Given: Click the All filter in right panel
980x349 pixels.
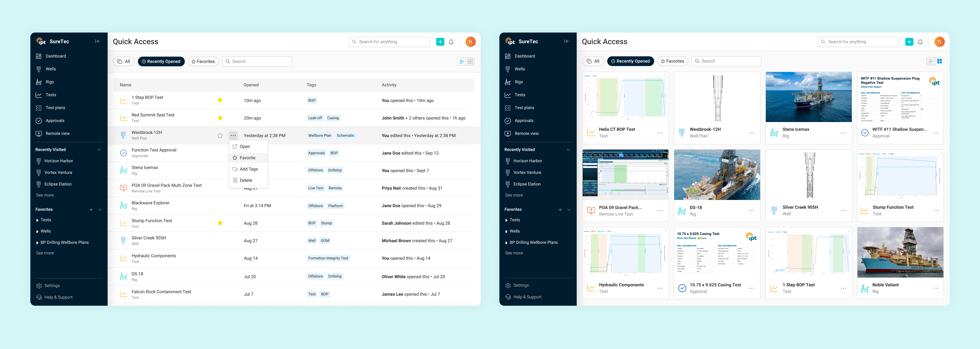Looking at the screenshot, I should pos(593,61).
